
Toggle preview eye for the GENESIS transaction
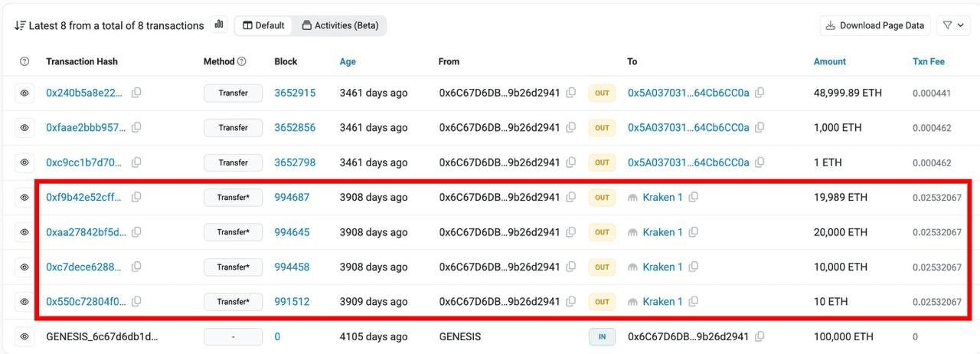pyautogui.click(x=24, y=336)
